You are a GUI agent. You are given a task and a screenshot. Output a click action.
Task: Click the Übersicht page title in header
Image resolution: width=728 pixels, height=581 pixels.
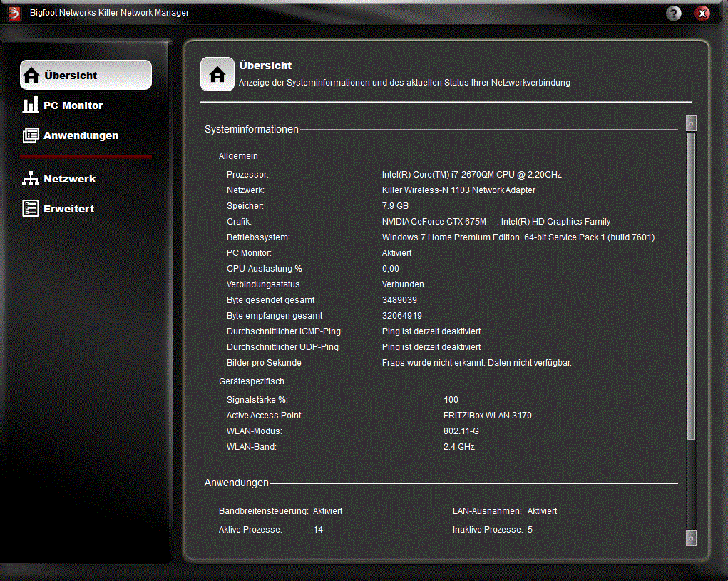coord(265,66)
